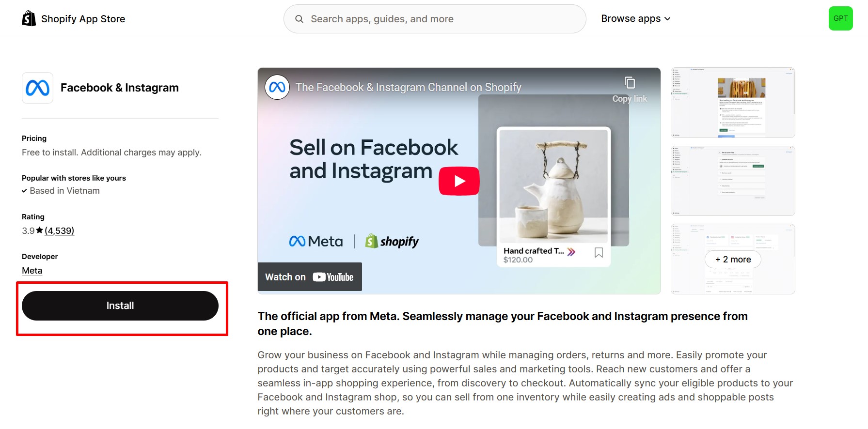This screenshot has width=868, height=429.
Task: Open the GPT account avatar
Action: (x=840, y=18)
